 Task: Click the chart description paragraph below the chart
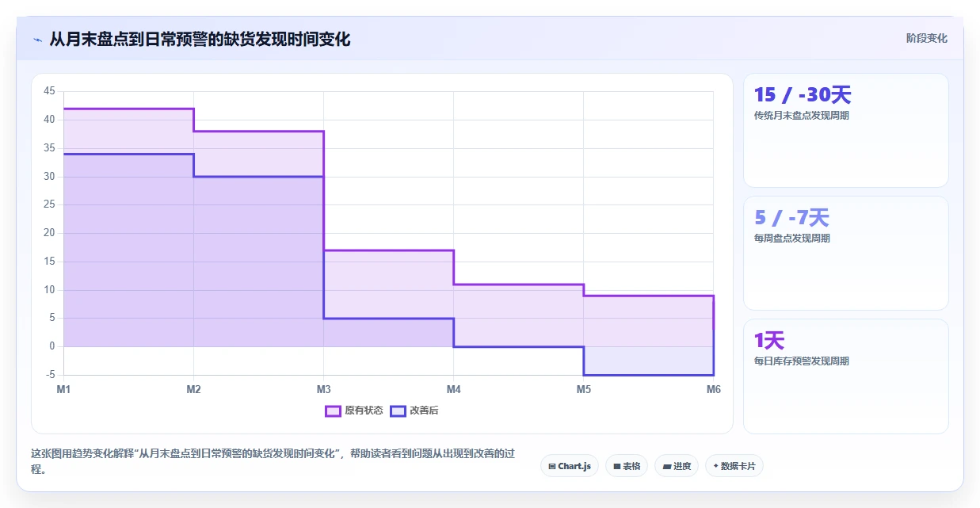coord(273,461)
